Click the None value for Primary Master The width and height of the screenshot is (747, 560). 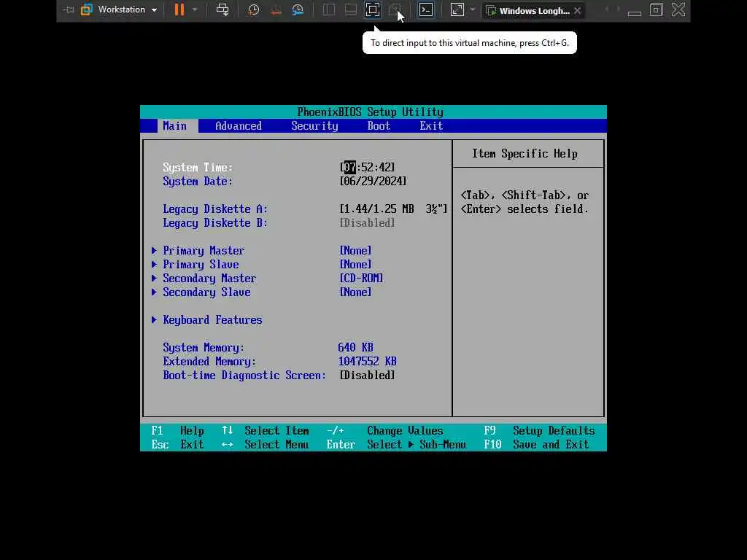coord(355,251)
